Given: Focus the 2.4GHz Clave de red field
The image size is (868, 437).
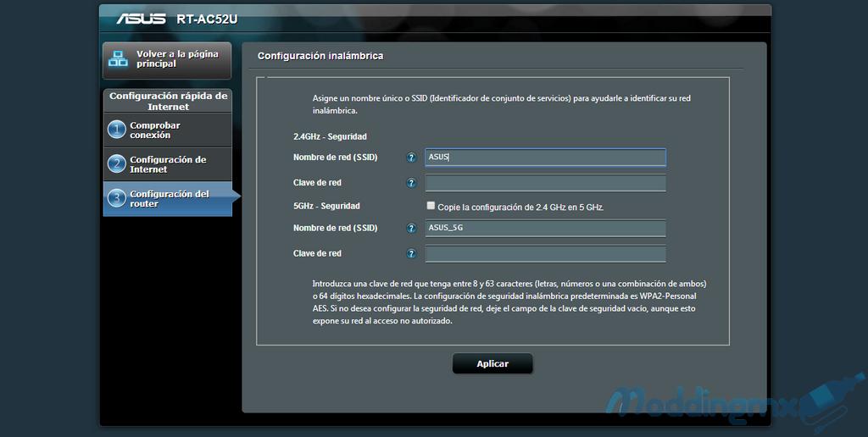Looking at the screenshot, I should [545, 183].
